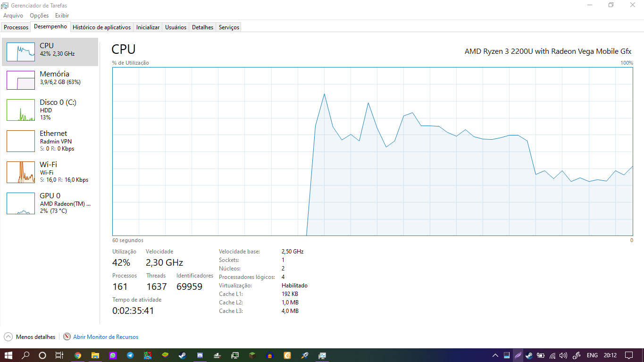Screen dimensions: 644x362
Task: Click the Task Manager title bar icon
Action: pyautogui.click(x=5, y=6)
